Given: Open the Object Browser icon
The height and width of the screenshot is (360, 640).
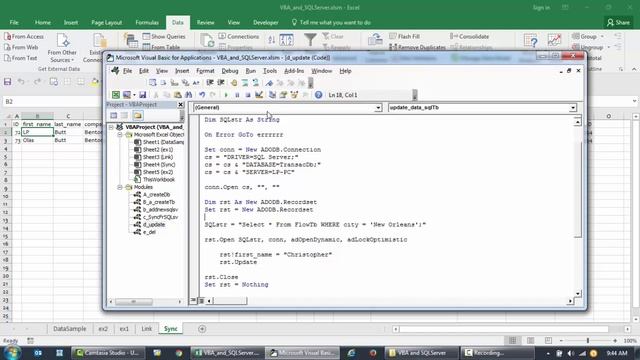Looking at the screenshot, I should 294,95.
